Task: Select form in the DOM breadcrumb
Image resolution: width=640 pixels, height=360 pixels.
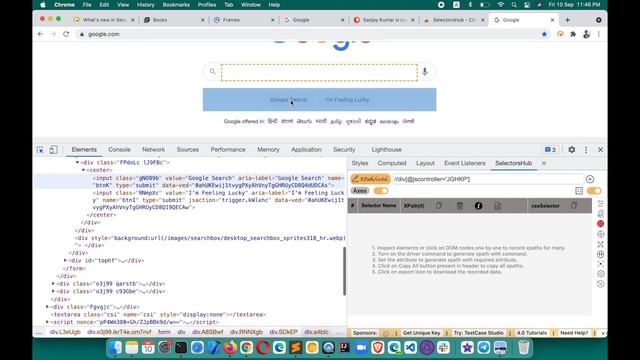Action: pyautogui.click(x=164, y=332)
